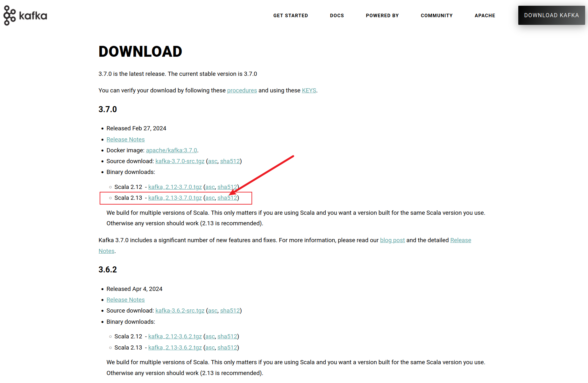Open the apache/kafka:3.7.0 Docker image link
This screenshot has width=588, height=383.
172,150
